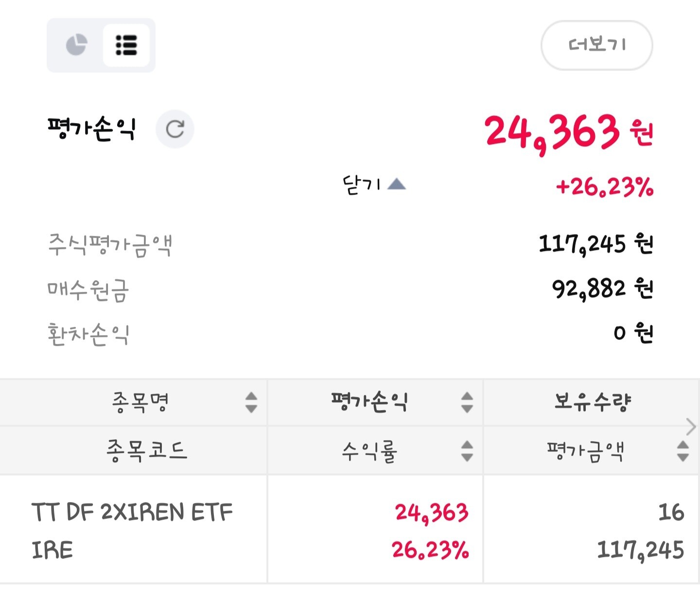Collapse details with 닫기 arrow
Viewport: 700px width, 593px height.
tap(374, 185)
